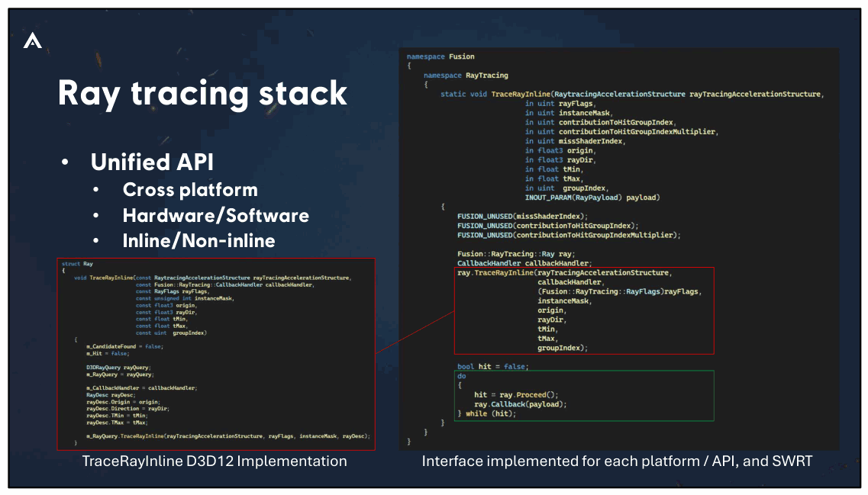Screen dimensions: 868x495
Task: Click the "INOUT_PARAM(RayPayload) payload)" line
Action: 592,198
